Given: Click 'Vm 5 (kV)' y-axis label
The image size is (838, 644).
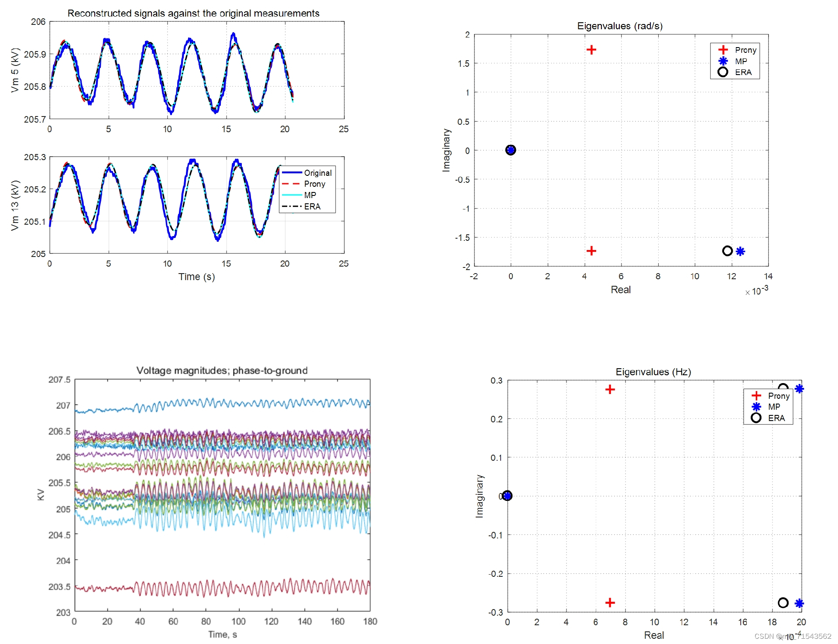Looking at the screenshot, I should coord(15,70).
